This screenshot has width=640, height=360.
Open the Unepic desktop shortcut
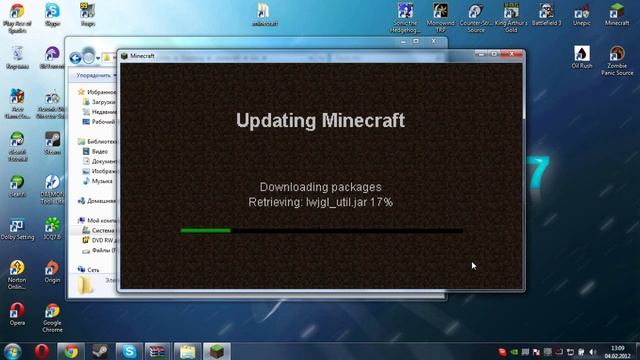pyautogui.click(x=582, y=15)
